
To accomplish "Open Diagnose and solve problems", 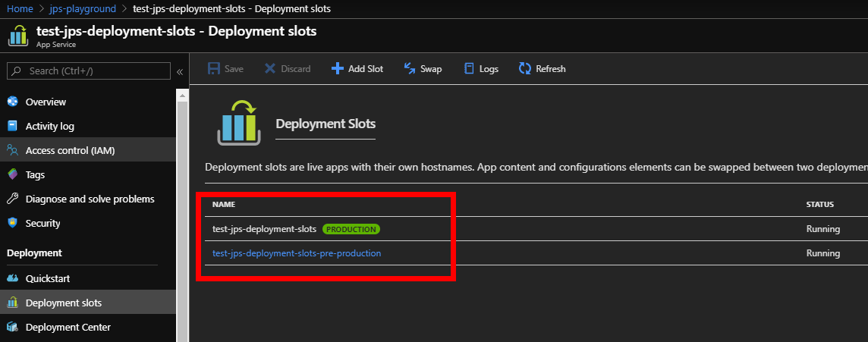I will pos(90,199).
